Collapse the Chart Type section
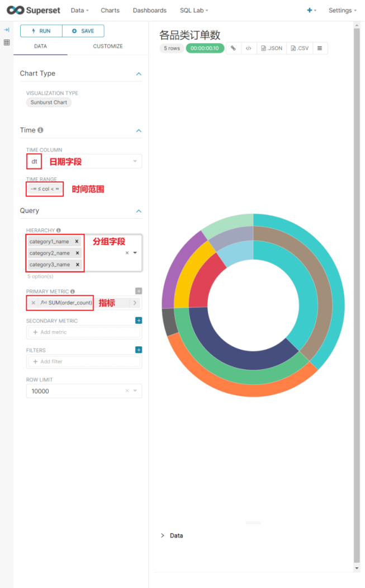Viewport: 365px width, 588px height. (x=139, y=74)
